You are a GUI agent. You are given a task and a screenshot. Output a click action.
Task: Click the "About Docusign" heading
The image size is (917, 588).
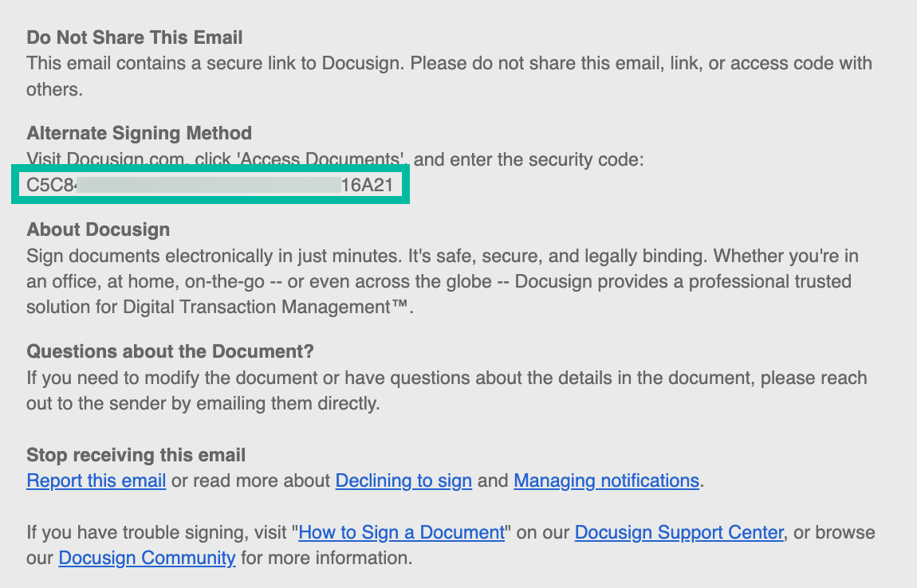(98, 229)
